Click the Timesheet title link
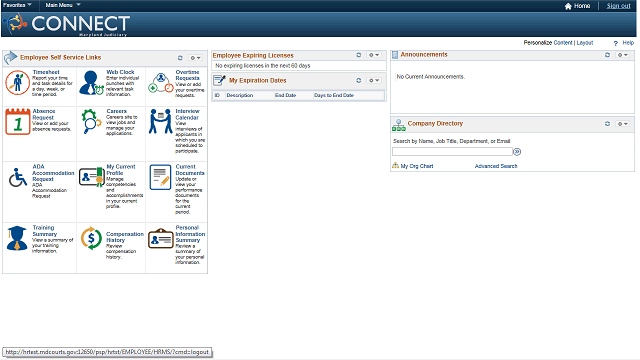This screenshot has height=360, width=640. coord(46,72)
